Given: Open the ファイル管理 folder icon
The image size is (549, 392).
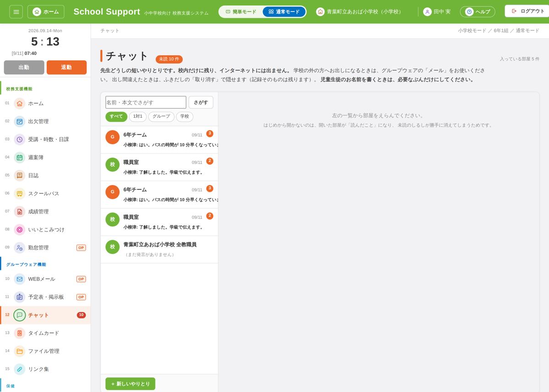Looking at the screenshot, I should 20,351.
